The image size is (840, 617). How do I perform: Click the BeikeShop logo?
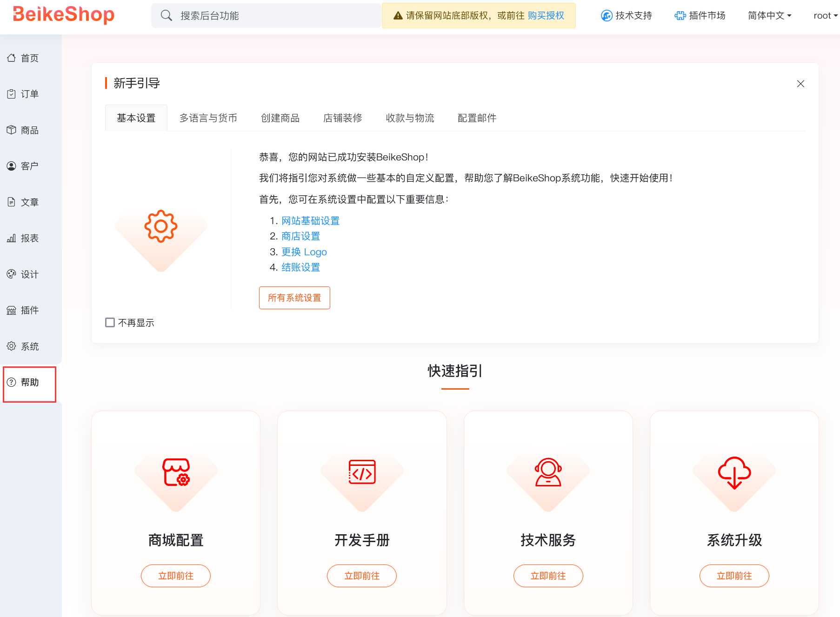tap(64, 14)
